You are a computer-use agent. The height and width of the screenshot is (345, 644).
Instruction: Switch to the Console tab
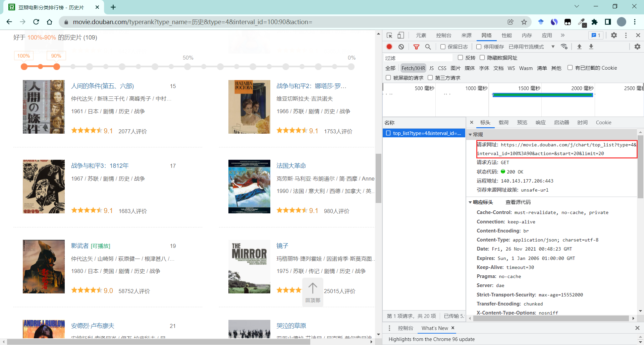point(444,36)
